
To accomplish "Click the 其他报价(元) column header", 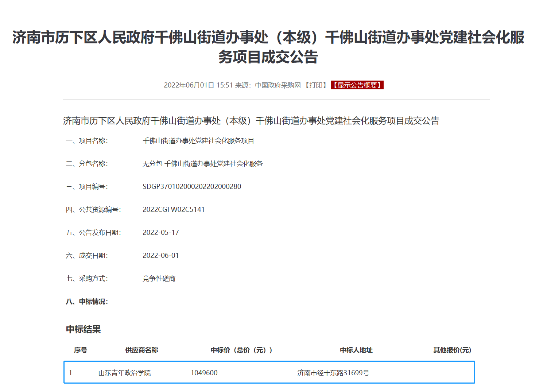I will tap(452, 350).
